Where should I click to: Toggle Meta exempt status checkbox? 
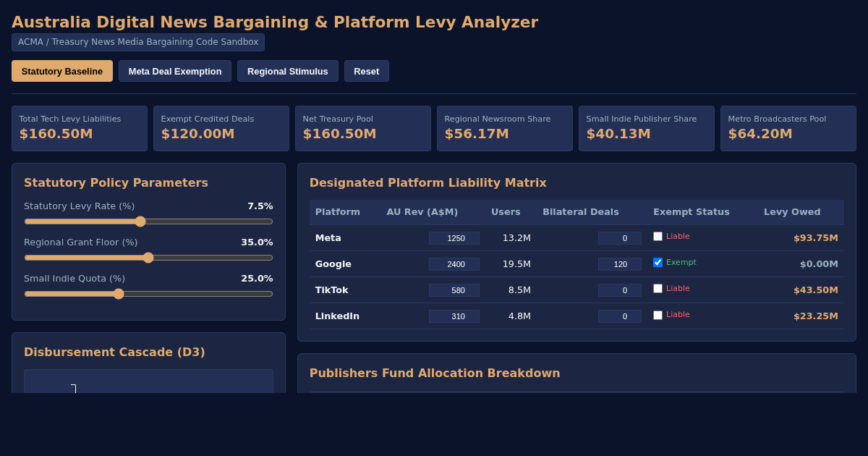[x=658, y=237]
